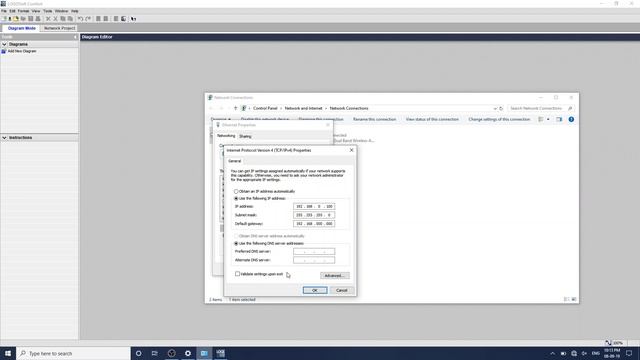Click View status of this connection
Image resolution: width=640 pixels, height=360 pixels.
(x=432, y=119)
